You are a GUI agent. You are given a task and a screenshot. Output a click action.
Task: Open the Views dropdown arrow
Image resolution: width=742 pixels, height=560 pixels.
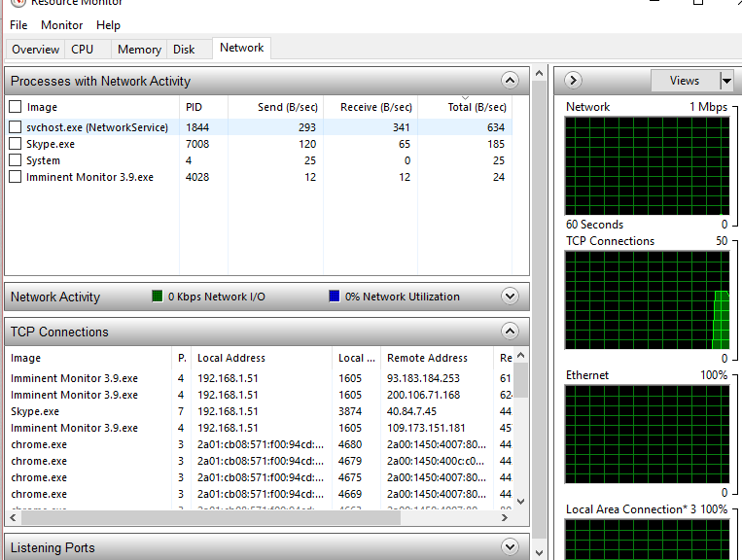point(726,81)
